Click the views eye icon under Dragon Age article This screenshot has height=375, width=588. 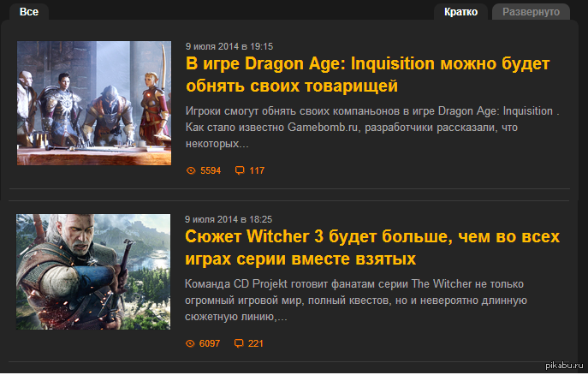point(191,170)
